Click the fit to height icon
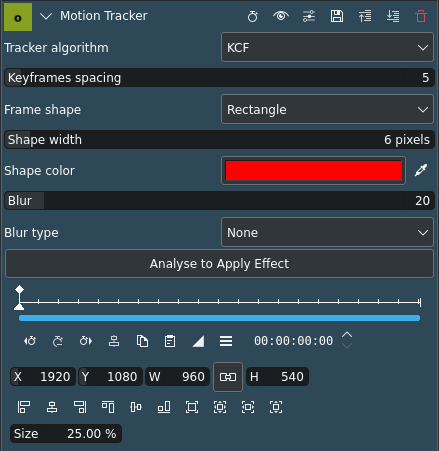This screenshot has width=439, height=451. point(276,407)
